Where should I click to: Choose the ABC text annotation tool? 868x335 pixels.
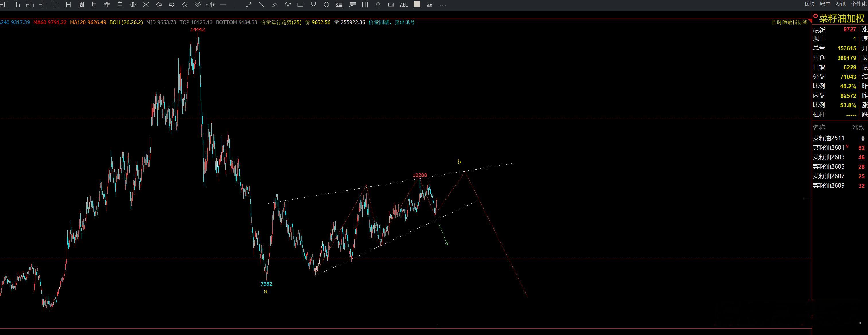(404, 5)
